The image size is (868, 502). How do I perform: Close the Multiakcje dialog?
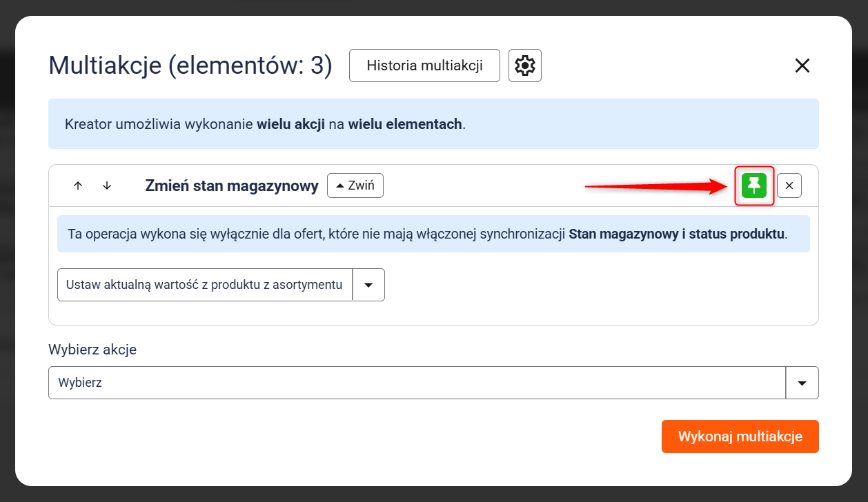pos(802,66)
